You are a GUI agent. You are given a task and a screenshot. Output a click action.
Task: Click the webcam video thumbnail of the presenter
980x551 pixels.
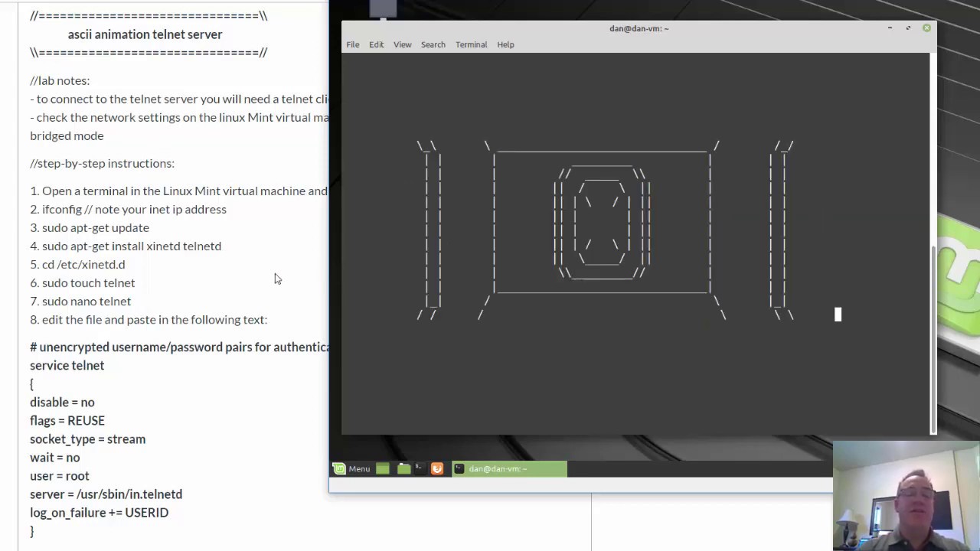[906, 496]
